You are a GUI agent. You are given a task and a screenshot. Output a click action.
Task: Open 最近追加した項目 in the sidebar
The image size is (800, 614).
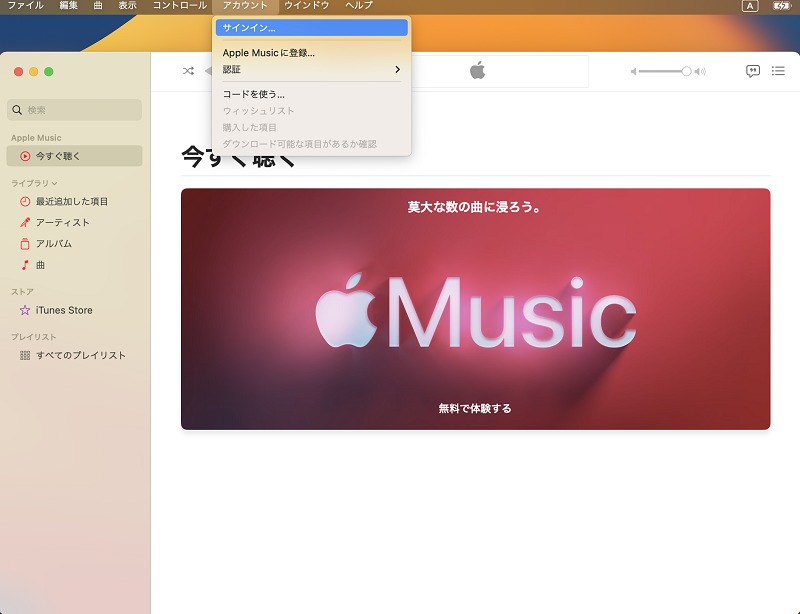(x=74, y=202)
